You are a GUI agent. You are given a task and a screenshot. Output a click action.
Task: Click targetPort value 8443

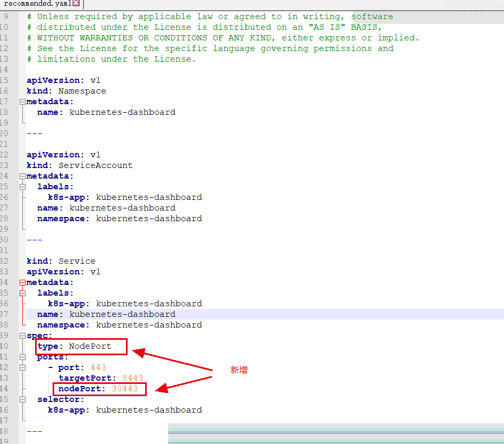(133, 378)
